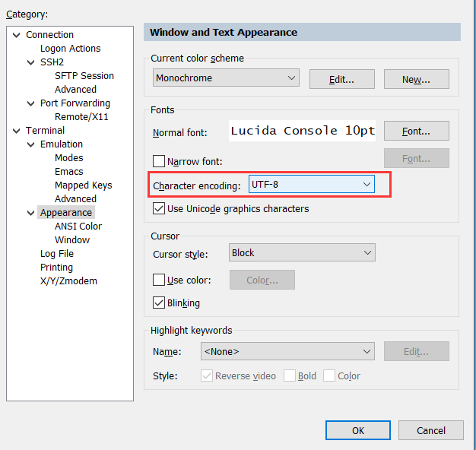
Task: Collapse the Port Forwarding tree node
Action: [x=30, y=103]
